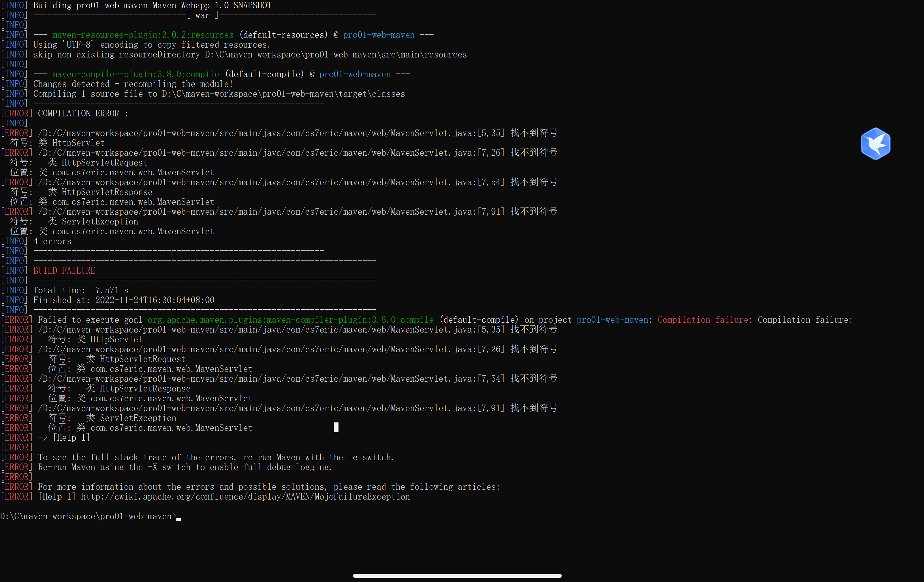Screen dimensions: 924x582
Task: Click the "Failed to execute goal" text
Action: (x=90, y=320)
